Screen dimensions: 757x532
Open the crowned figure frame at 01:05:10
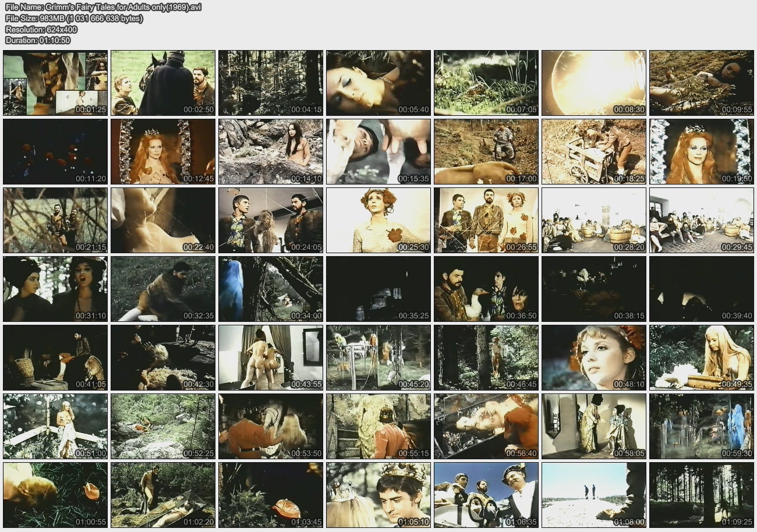(378, 495)
